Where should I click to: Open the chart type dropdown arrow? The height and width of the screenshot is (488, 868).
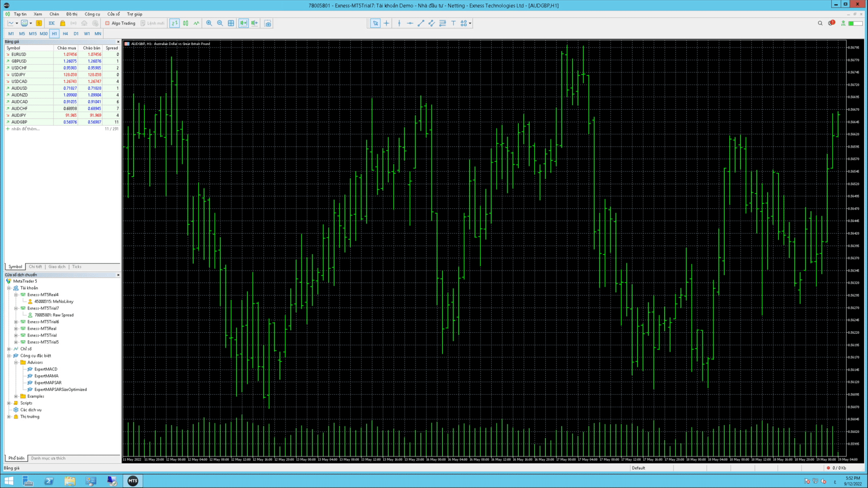[16, 23]
